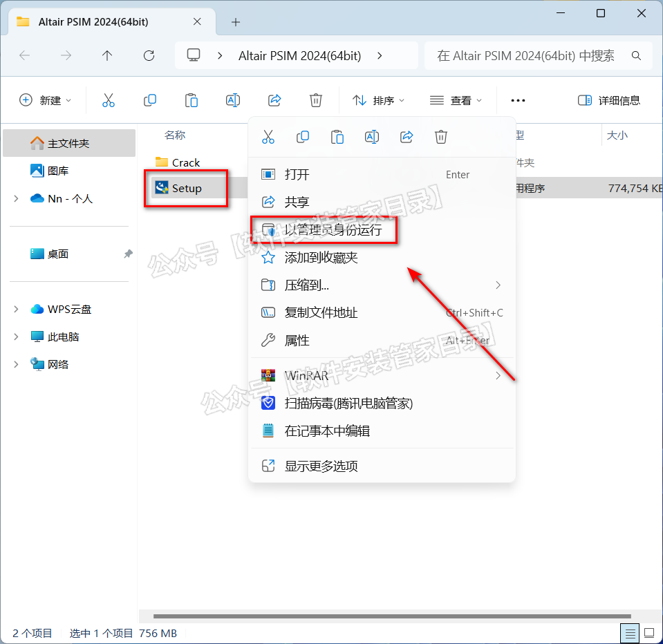Screen dimensions: 663x644
Task: Go forward with the right arrow
Action: 66,55
